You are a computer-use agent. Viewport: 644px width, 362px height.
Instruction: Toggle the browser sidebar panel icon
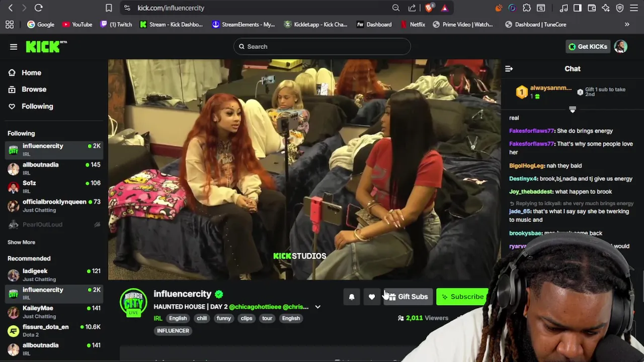(578, 8)
